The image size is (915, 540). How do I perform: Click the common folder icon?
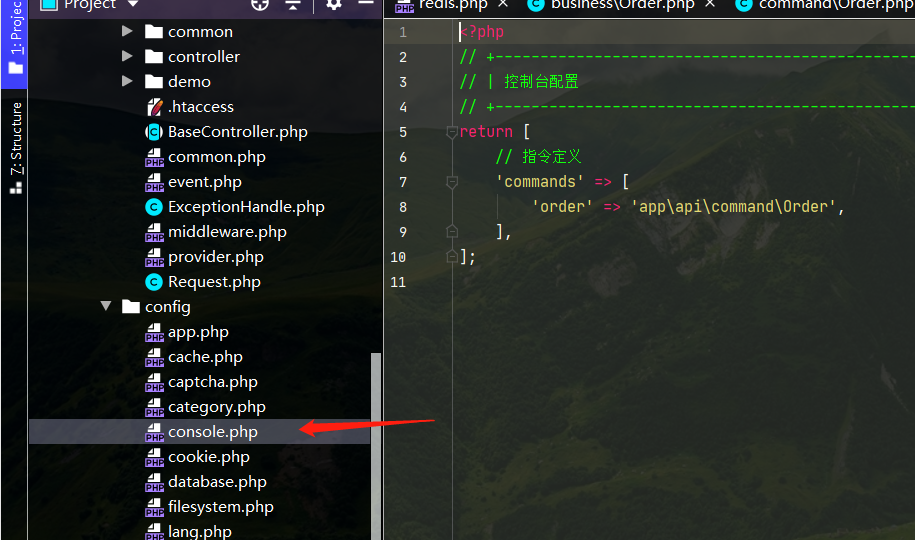point(153,32)
